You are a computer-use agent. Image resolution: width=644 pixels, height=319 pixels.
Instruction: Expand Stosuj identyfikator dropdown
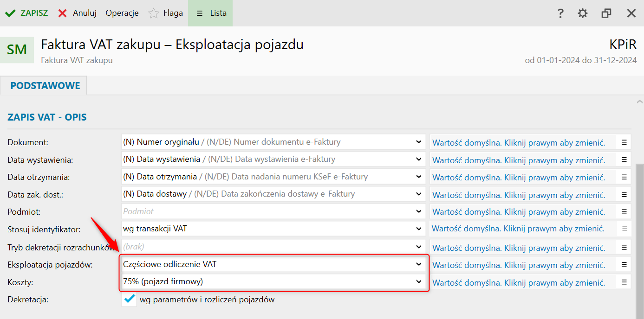coord(419,229)
